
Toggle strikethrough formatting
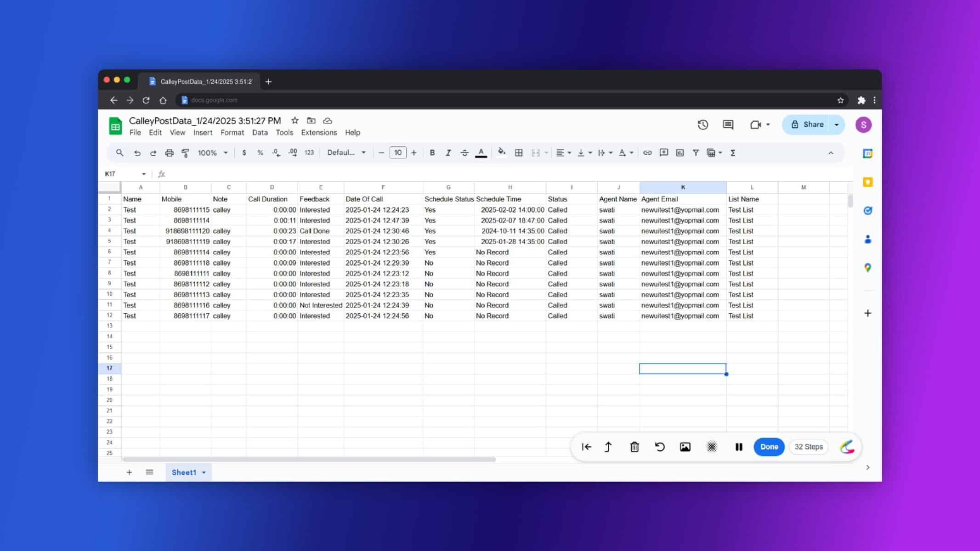click(465, 153)
